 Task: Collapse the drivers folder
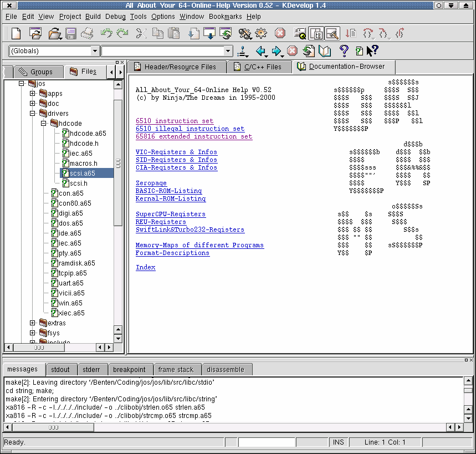33,113
